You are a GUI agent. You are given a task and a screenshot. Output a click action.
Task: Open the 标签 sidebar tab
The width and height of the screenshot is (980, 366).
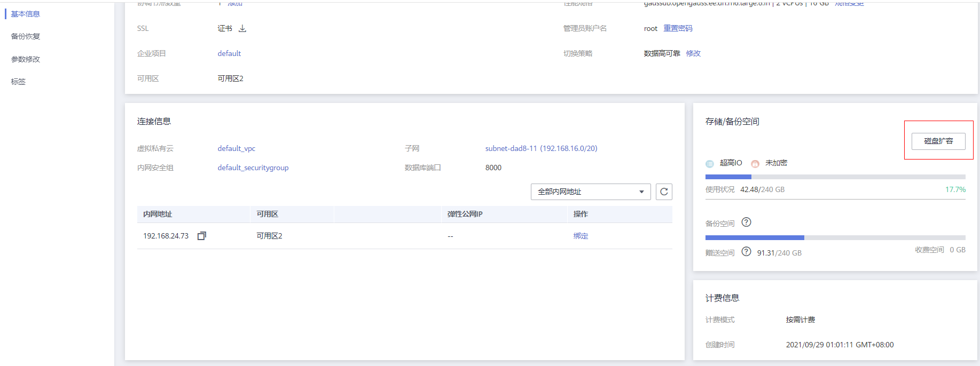(18, 82)
